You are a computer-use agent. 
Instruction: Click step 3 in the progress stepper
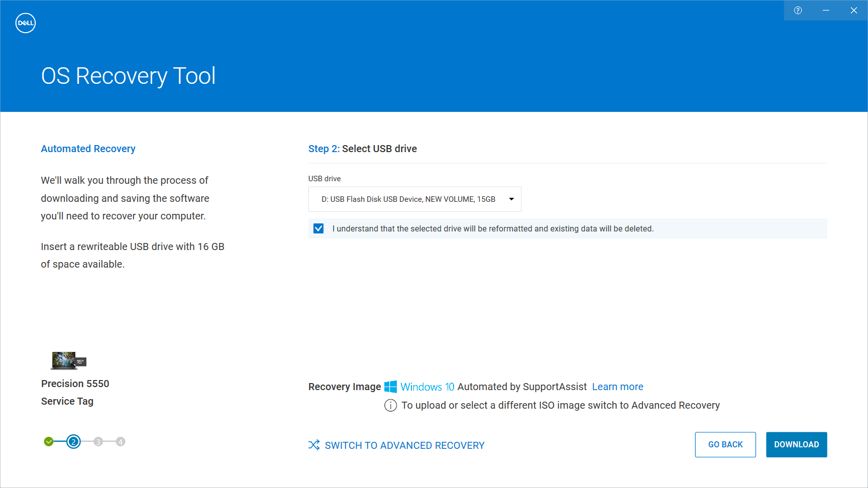97,441
